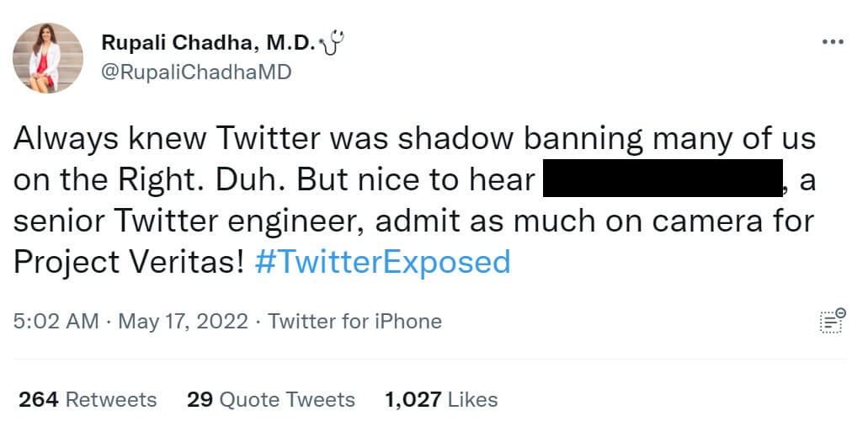
Task: Open the Rupali Chadha, M.D. display name
Action: tap(207, 43)
